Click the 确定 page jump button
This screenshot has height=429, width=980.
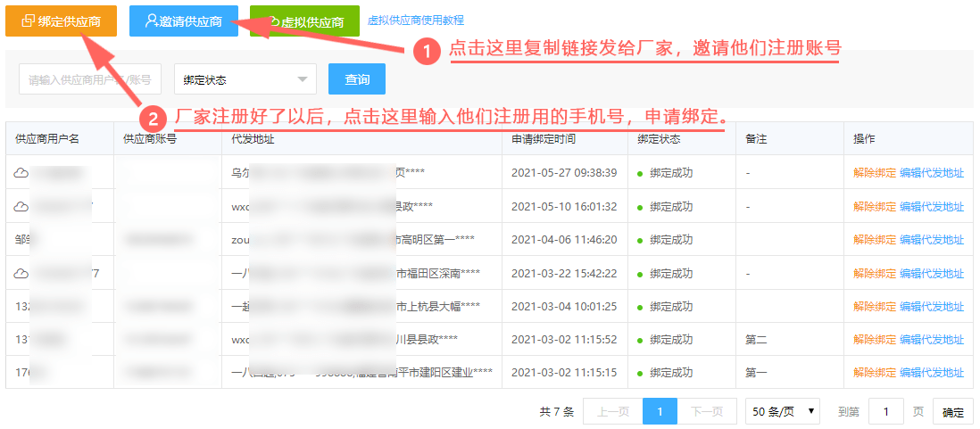click(953, 411)
